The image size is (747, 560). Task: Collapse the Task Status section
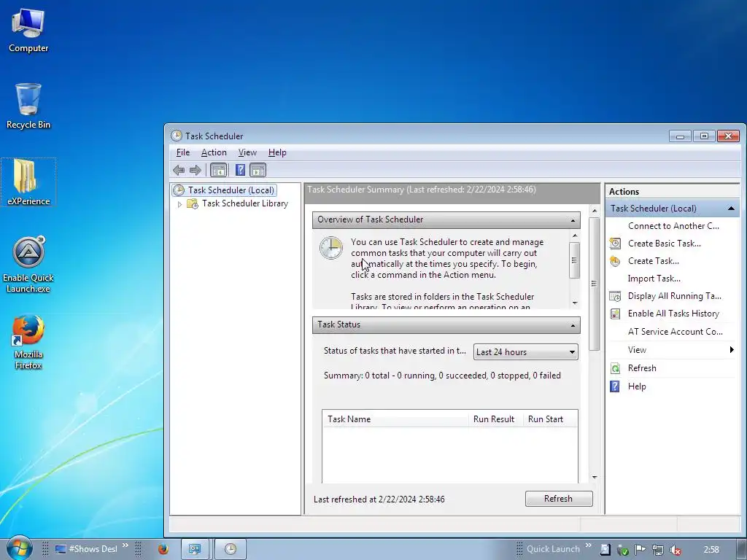coord(573,325)
